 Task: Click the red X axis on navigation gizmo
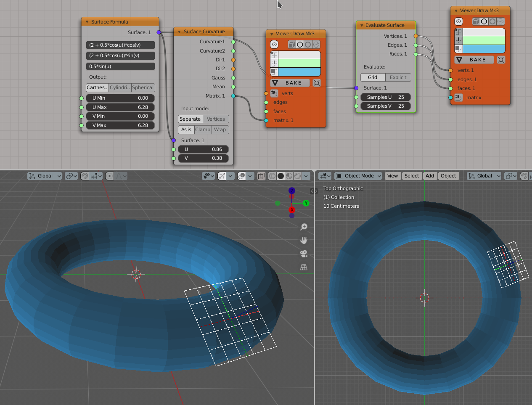click(292, 209)
